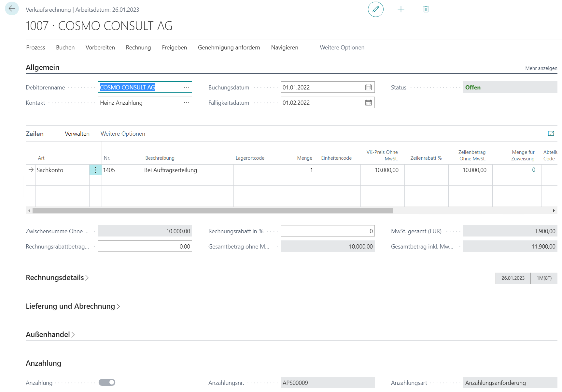Toggle the Anzahlung switch
This screenshot has width=562, height=392.
click(x=107, y=383)
